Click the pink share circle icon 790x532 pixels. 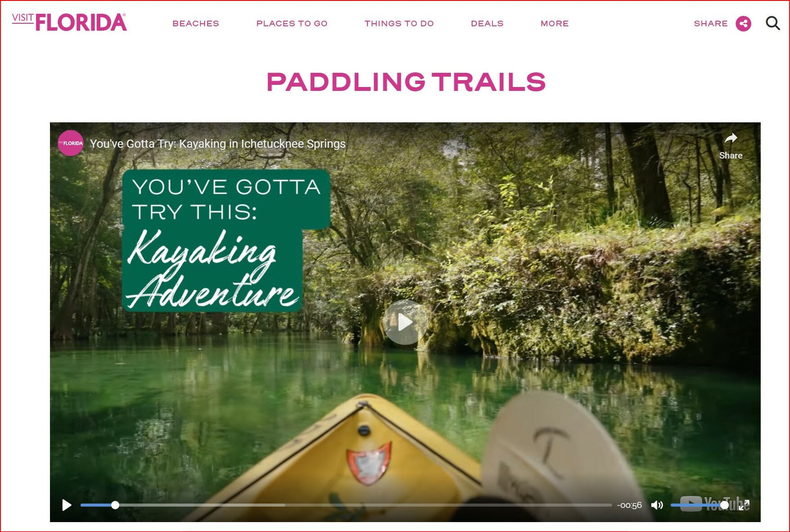tap(743, 23)
